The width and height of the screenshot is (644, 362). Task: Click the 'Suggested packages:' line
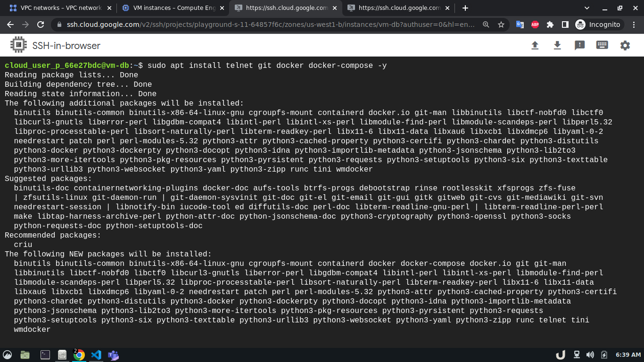pyautogui.click(x=49, y=179)
